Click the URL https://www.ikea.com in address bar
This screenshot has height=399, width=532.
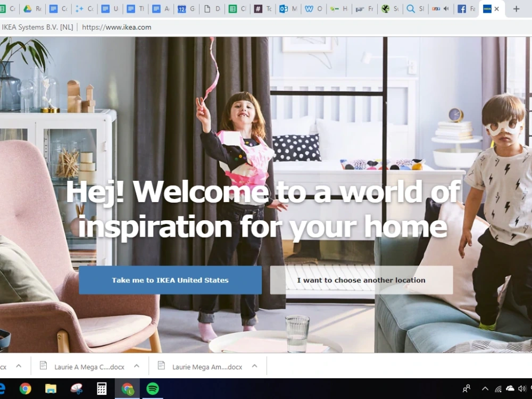click(x=117, y=27)
